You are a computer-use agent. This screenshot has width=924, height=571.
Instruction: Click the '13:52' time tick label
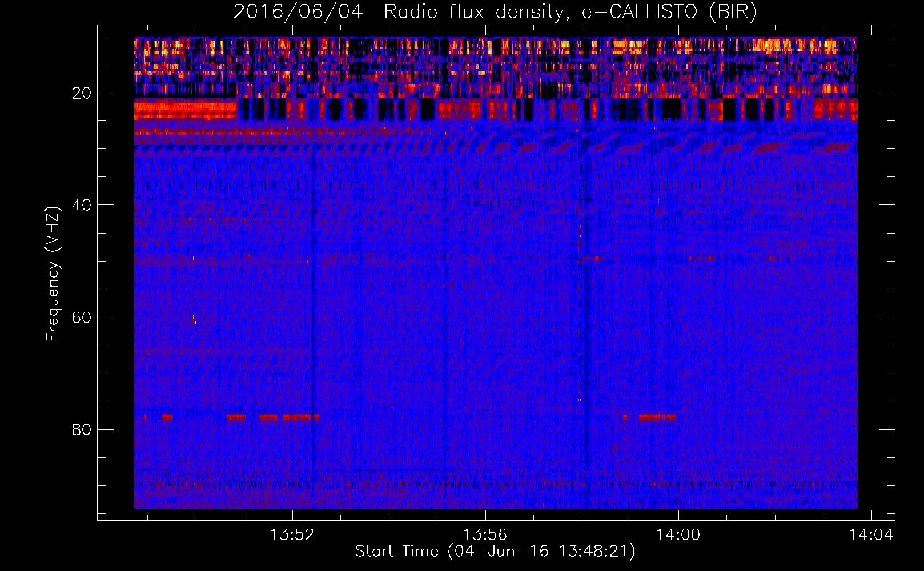click(x=292, y=535)
